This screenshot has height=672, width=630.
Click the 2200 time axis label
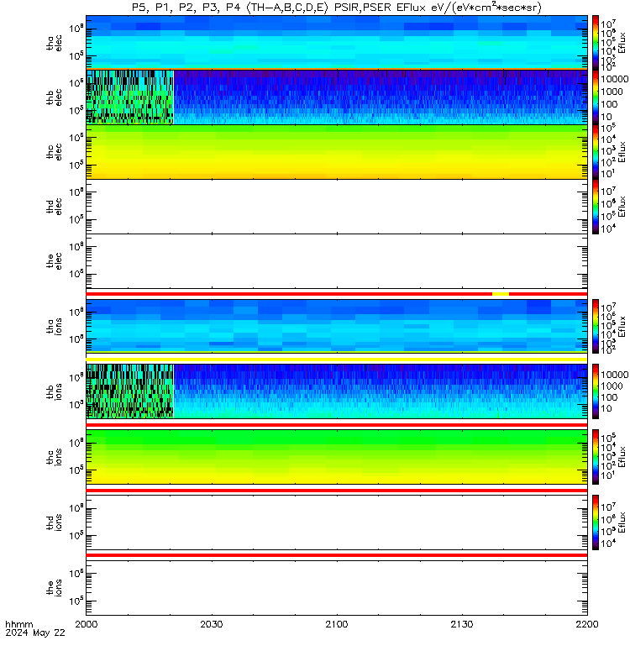click(x=586, y=624)
